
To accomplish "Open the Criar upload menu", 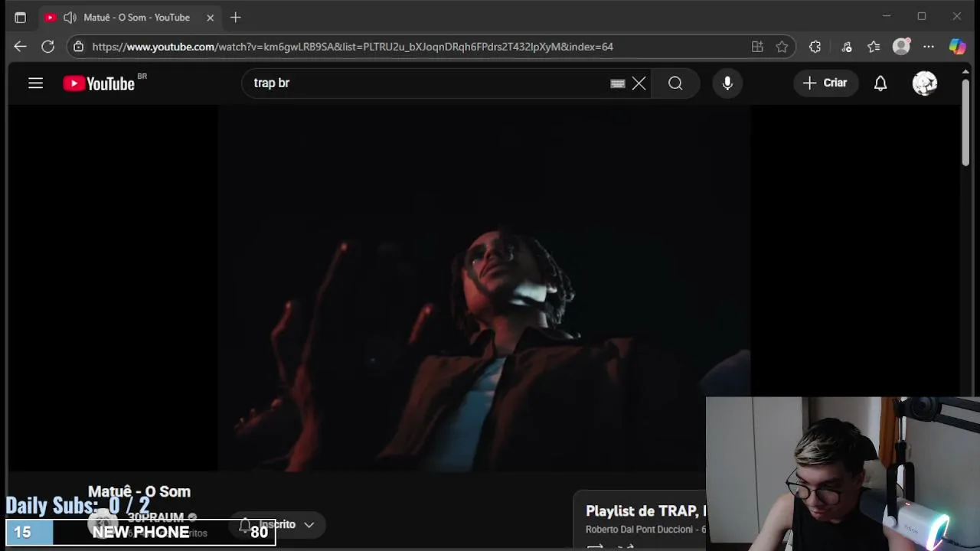I will 825,83.
